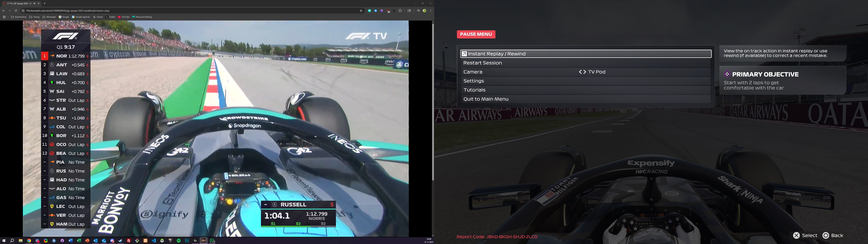The image size is (868, 244).
Task: Open the site information icon in address bar
Action: tap(23, 11)
